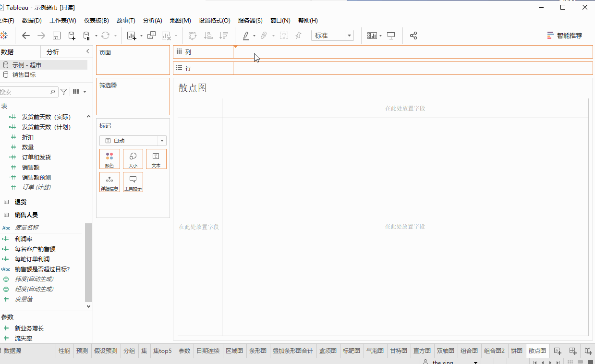Screen dimensions: 595x364
Task: Open the new worksheet dropdown arrow
Action: (141, 36)
